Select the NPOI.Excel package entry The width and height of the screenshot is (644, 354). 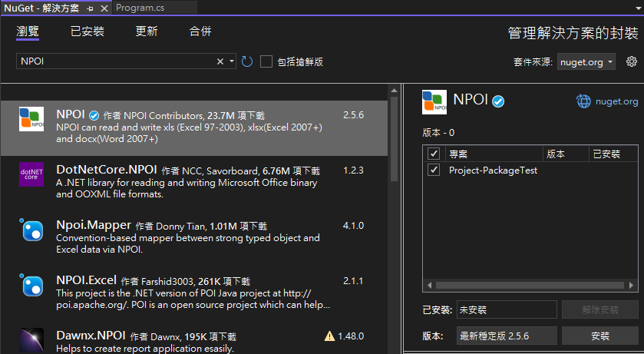click(x=194, y=293)
